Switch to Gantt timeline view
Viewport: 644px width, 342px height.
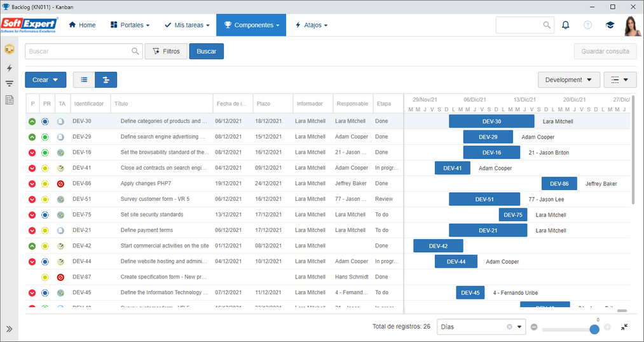tap(106, 79)
